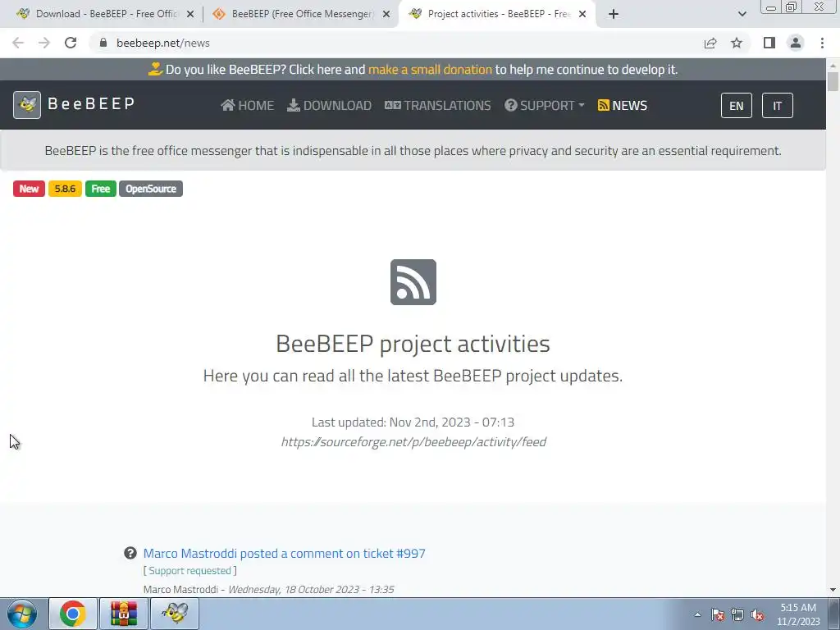The width and height of the screenshot is (840, 630).
Task: Click the address bar URL field
Action: click(x=396, y=43)
